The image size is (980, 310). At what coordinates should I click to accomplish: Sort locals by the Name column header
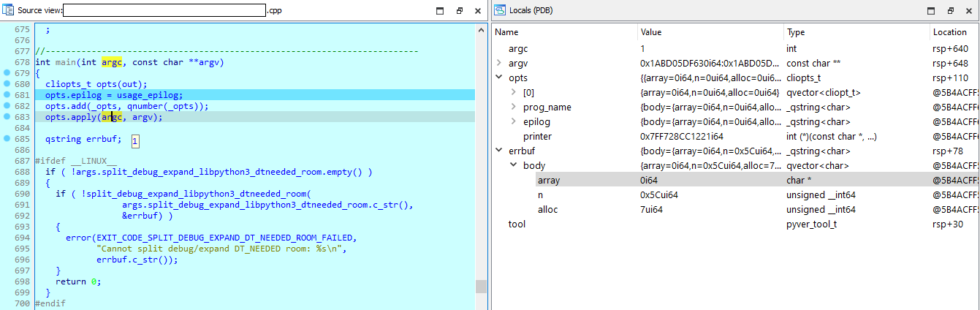(506, 32)
